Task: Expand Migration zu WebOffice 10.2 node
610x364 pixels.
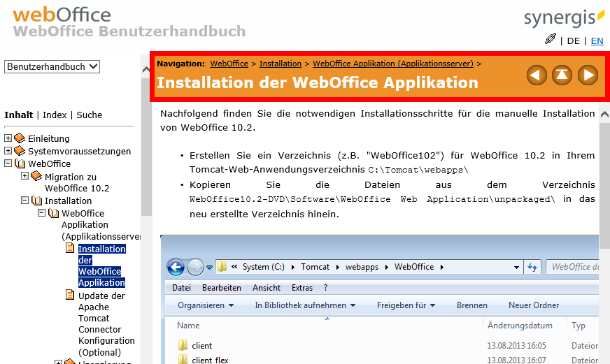Action: coord(24,176)
